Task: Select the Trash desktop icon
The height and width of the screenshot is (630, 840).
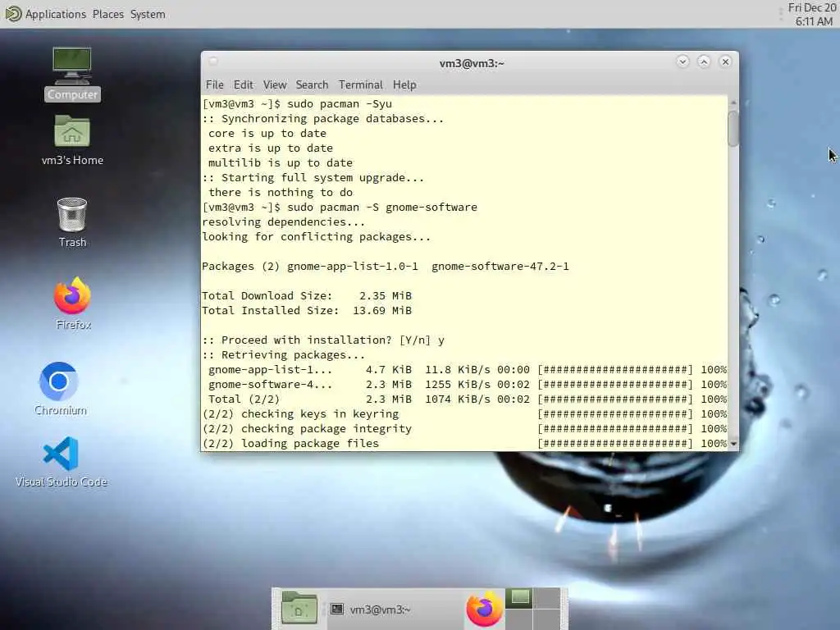Action: click(72, 222)
